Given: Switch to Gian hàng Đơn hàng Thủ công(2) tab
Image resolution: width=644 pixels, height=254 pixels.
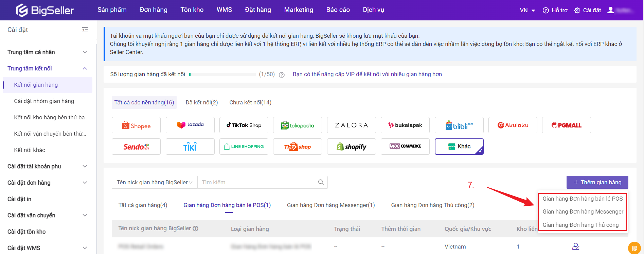Looking at the screenshot, I should pyautogui.click(x=433, y=205).
